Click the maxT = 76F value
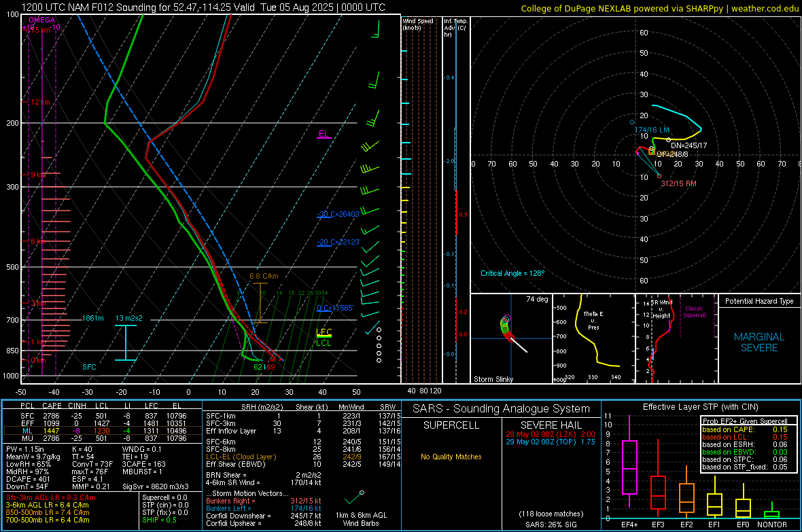The height and width of the screenshot is (532, 802). (x=90, y=472)
